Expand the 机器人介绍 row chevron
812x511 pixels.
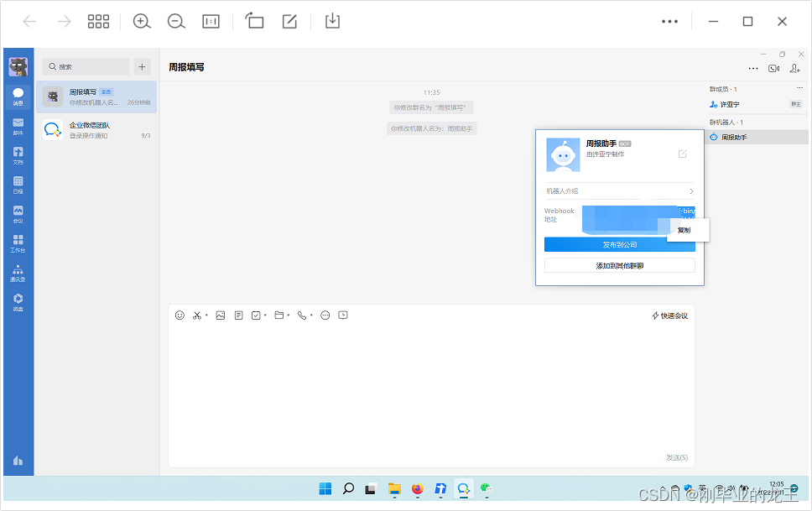coord(691,191)
